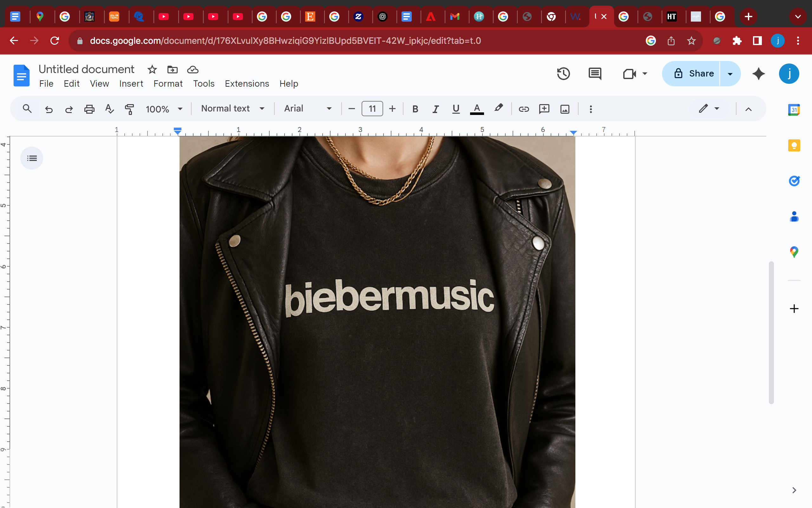Open Google Calendar in side panel
Screen dimensions: 812x508
coord(794,110)
